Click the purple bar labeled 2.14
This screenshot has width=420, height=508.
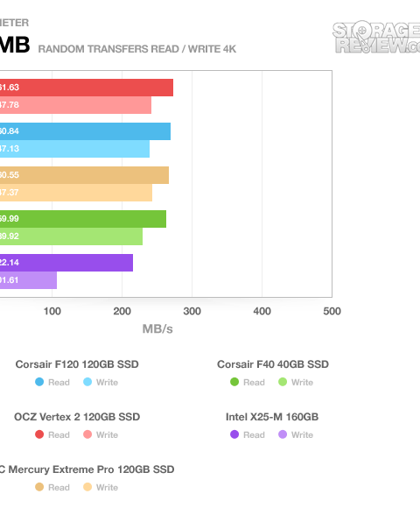tap(66, 263)
